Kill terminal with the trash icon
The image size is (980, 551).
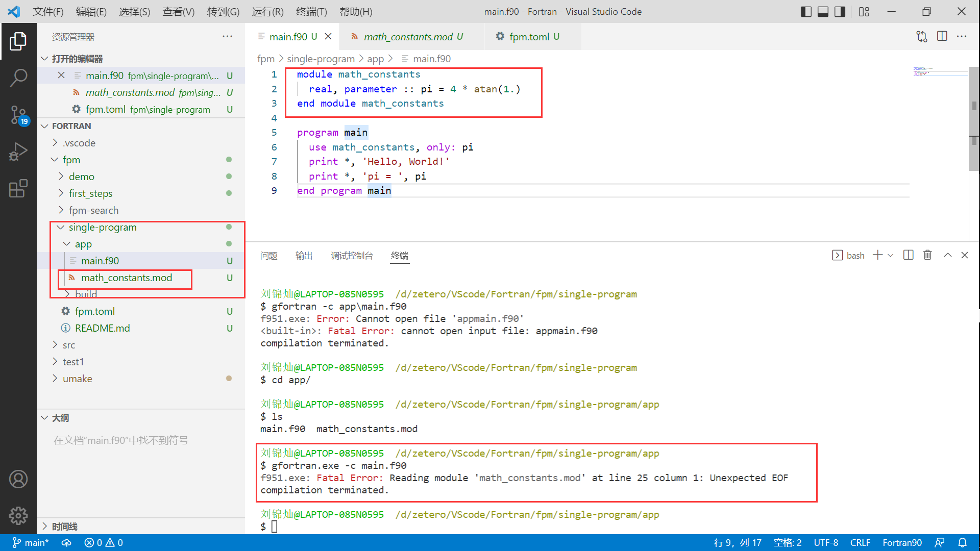(x=927, y=255)
